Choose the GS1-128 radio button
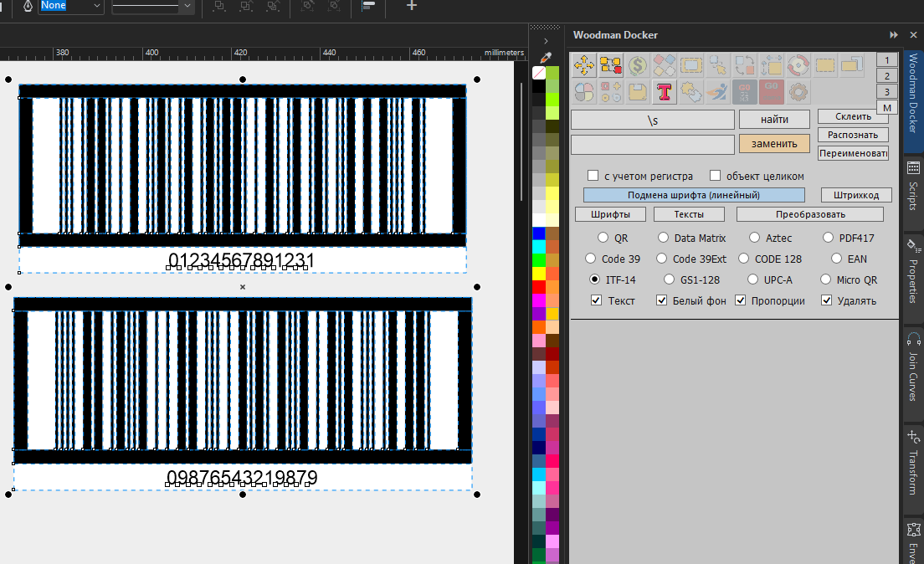The height and width of the screenshot is (564, 924). click(669, 279)
